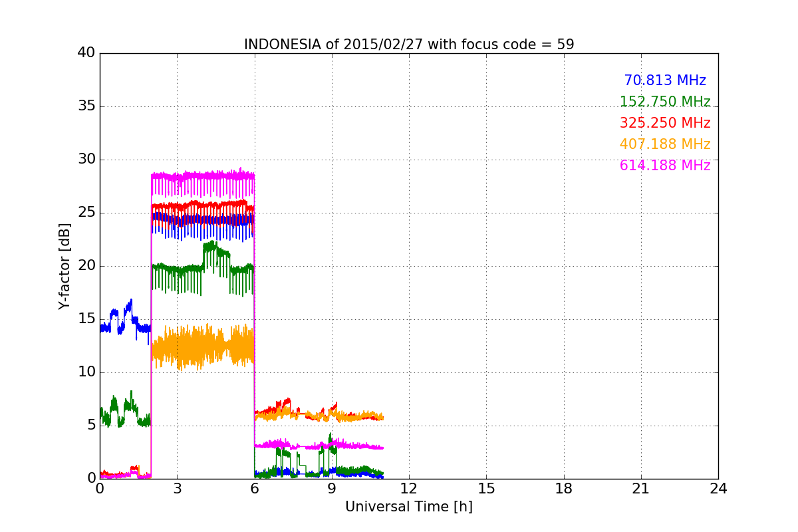This screenshot has width=798, height=532.
Task: Click y-axis tick label 10
Action: tap(86, 372)
